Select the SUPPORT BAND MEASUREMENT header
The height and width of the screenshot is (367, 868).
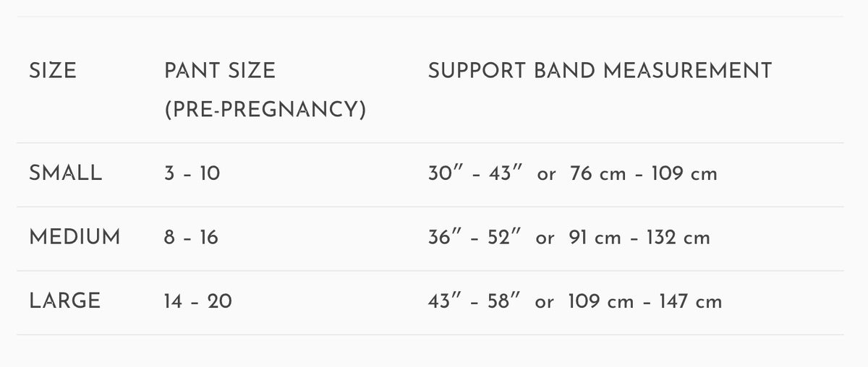(600, 71)
